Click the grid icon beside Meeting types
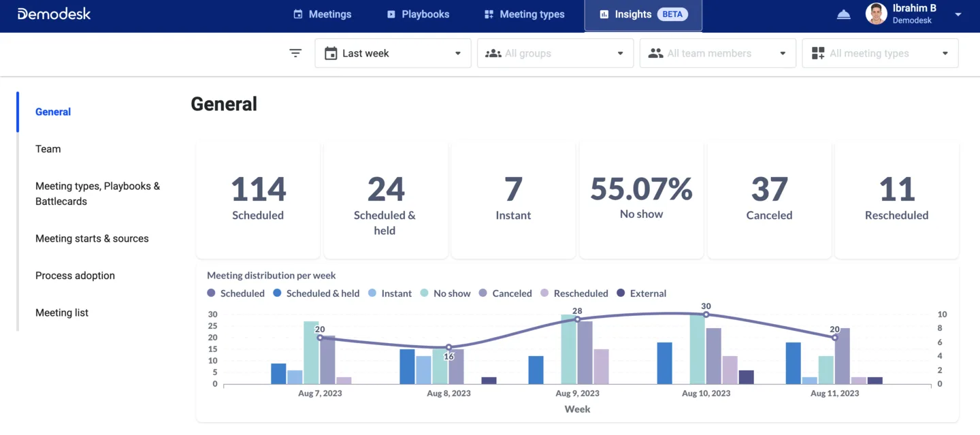The image size is (980, 435). [489, 14]
